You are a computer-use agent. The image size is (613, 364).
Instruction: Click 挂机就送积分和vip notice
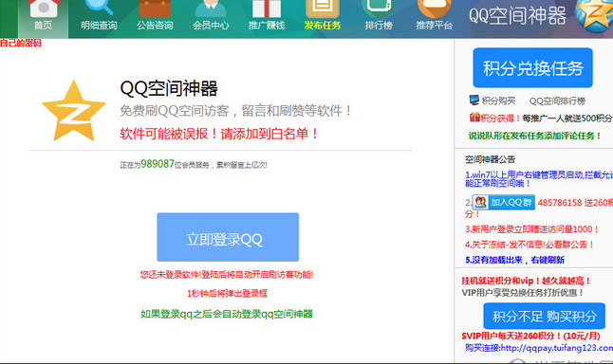point(527,281)
